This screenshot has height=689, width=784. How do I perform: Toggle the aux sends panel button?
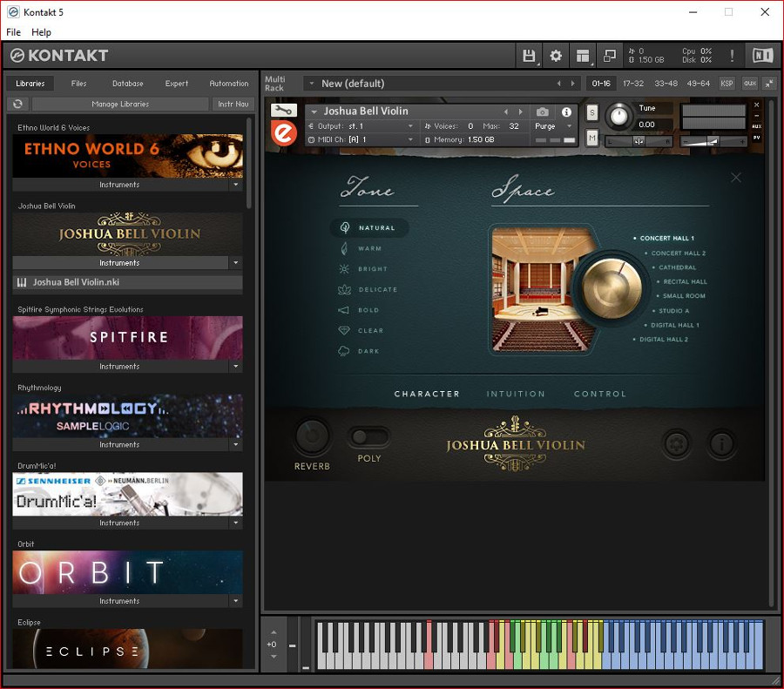(x=750, y=84)
